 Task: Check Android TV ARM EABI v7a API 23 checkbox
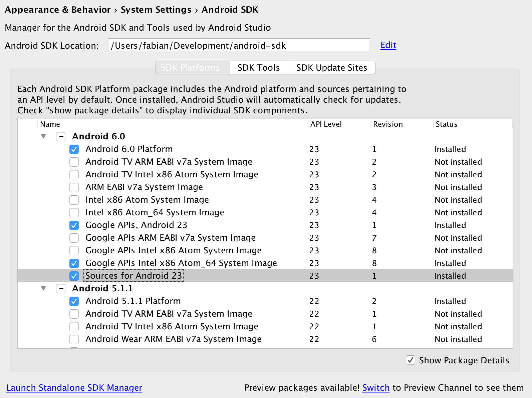[74, 162]
